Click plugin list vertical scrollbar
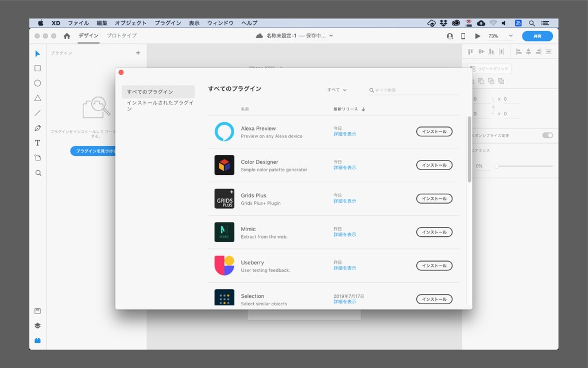The height and width of the screenshot is (368, 588). pyautogui.click(x=469, y=149)
